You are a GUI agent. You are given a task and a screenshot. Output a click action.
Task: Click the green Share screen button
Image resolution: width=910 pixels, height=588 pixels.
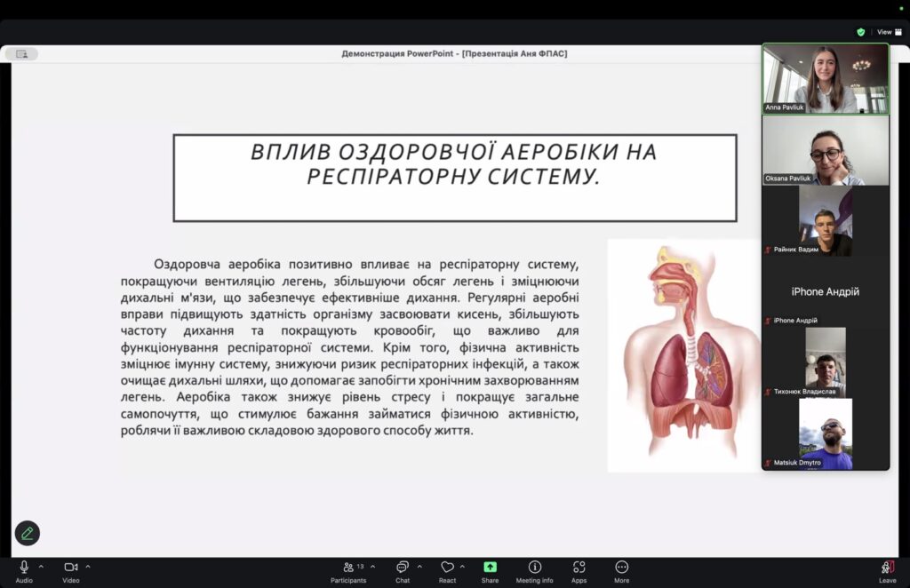[x=490, y=571]
